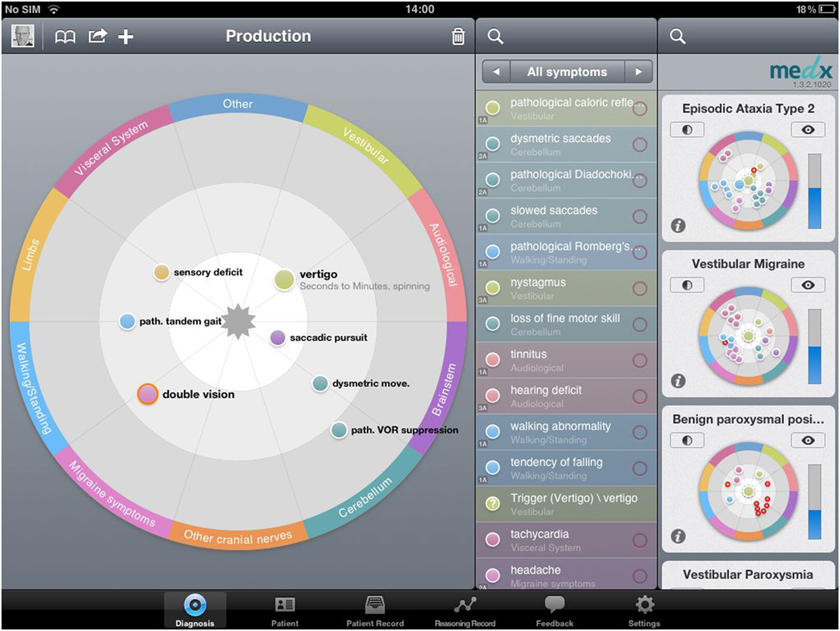Open the Vestibular Migraine mini wheel

pyautogui.click(x=748, y=336)
